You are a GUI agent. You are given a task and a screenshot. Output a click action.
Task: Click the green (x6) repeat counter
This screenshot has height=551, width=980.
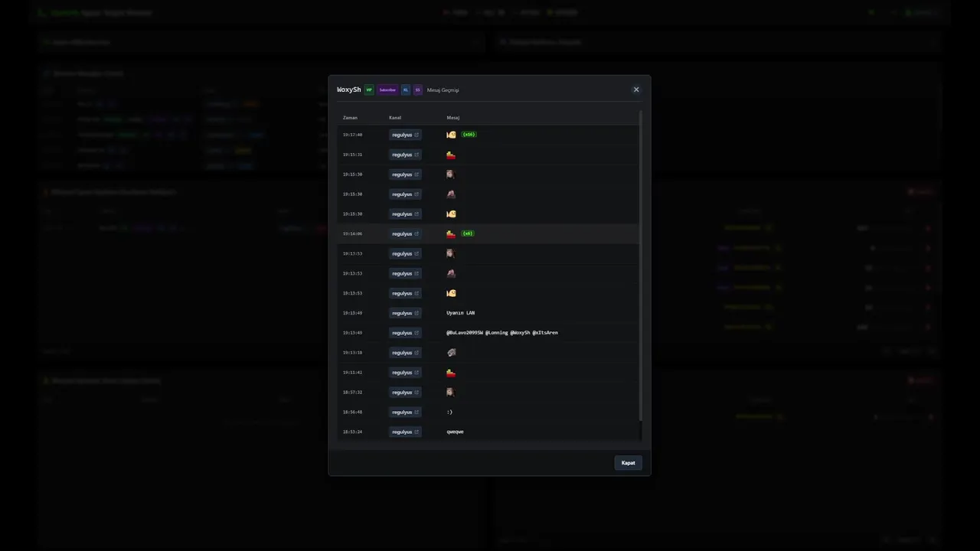click(x=468, y=233)
